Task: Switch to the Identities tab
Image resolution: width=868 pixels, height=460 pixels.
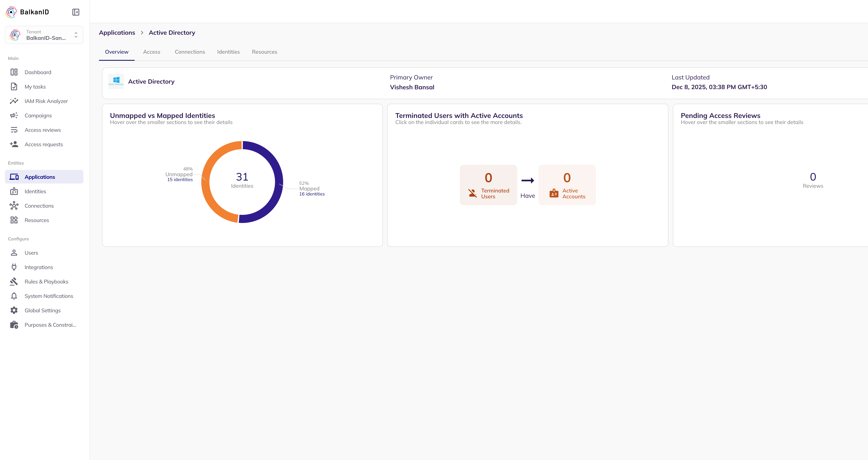Action: [x=228, y=52]
